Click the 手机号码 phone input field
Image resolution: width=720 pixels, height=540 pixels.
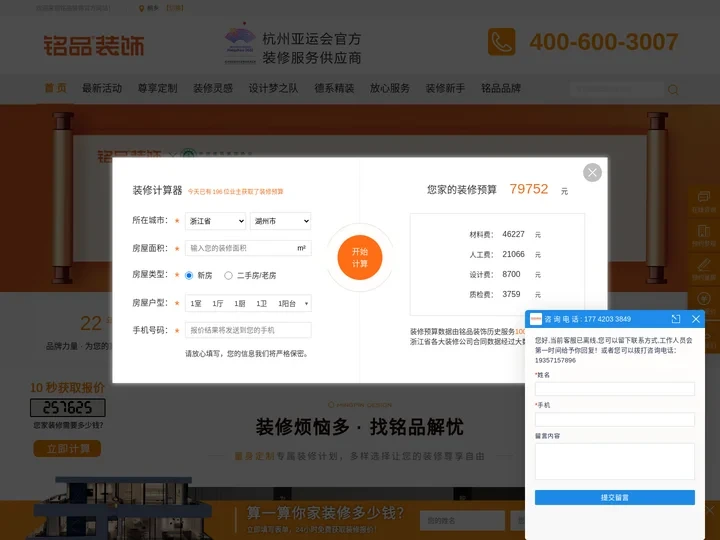point(248,330)
